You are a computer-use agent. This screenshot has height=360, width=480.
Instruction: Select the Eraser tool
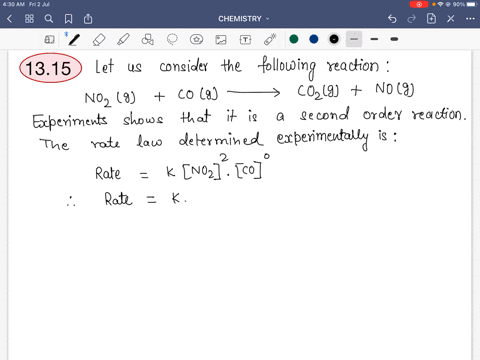coord(99,39)
